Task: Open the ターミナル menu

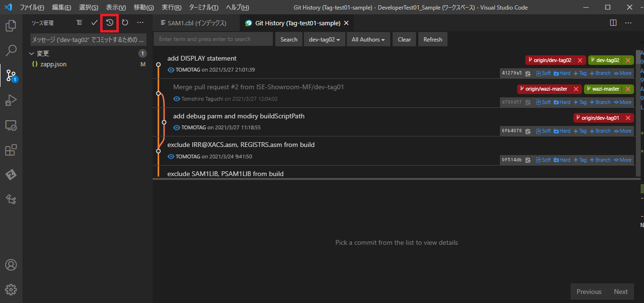Action: [x=204, y=8]
